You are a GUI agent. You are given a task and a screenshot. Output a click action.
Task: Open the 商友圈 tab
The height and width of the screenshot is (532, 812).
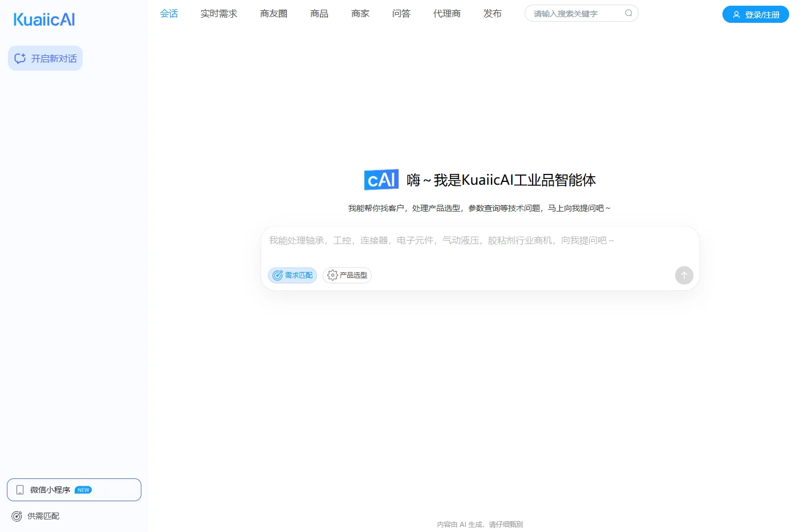pos(274,13)
